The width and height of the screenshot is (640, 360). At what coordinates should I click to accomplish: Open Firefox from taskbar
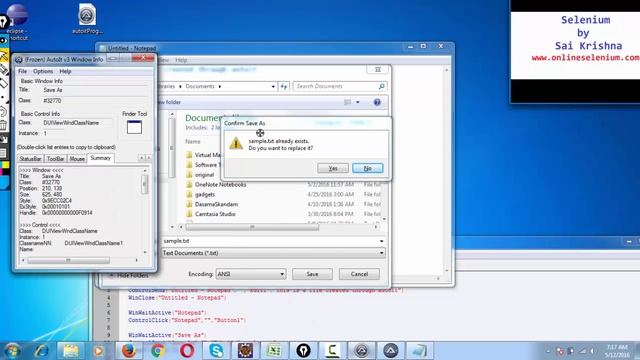(x=129, y=351)
